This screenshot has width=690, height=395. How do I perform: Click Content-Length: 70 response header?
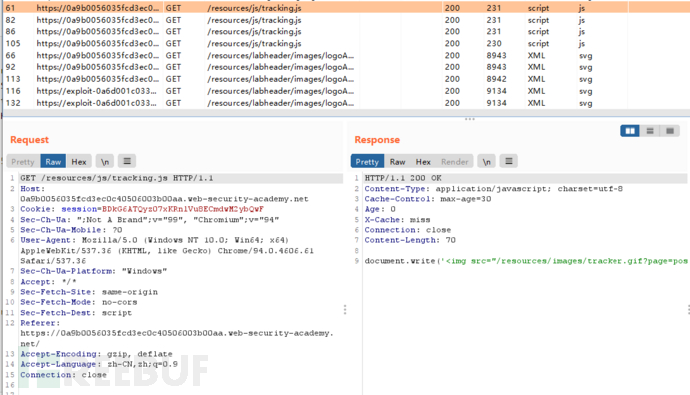coord(410,240)
